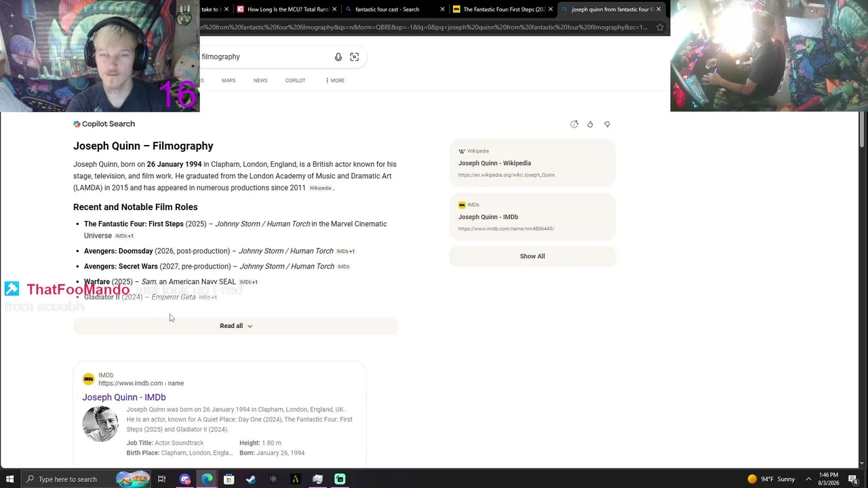The image size is (868, 488).
Task: Close the 'How Long Is the MCU' tab
Action: pos(334,9)
